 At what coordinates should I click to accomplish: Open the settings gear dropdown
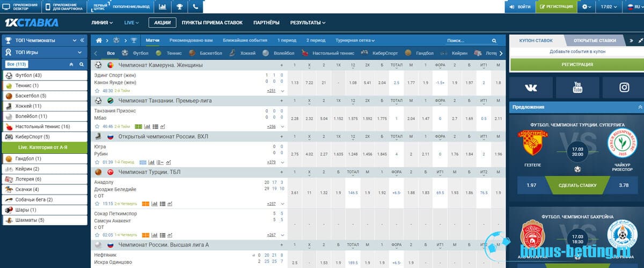(x=588, y=7)
